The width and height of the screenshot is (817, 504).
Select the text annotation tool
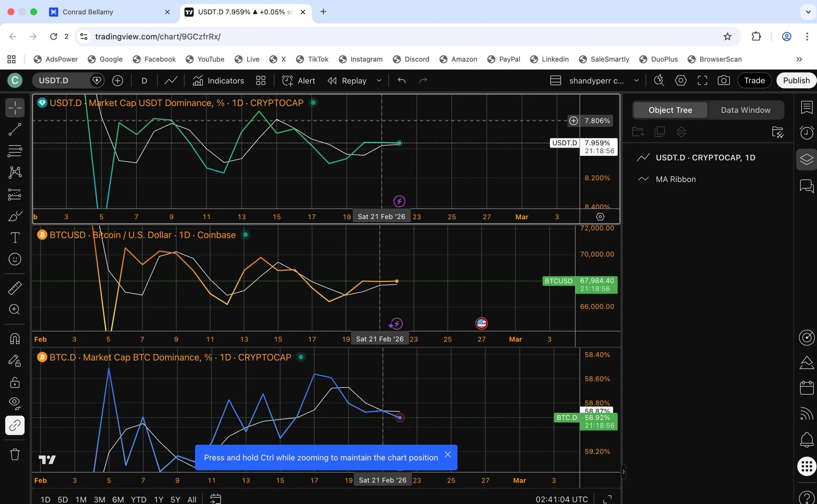click(x=15, y=237)
